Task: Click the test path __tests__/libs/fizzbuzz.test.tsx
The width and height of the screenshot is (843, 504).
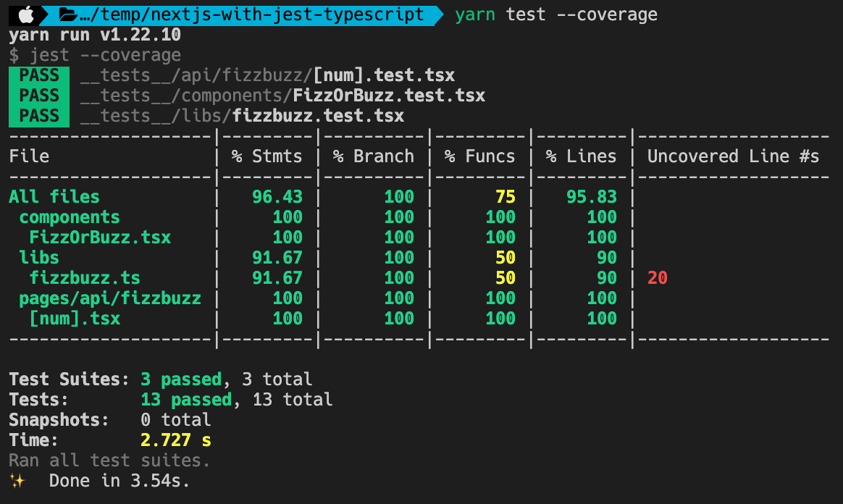Action: pos(242,116)
